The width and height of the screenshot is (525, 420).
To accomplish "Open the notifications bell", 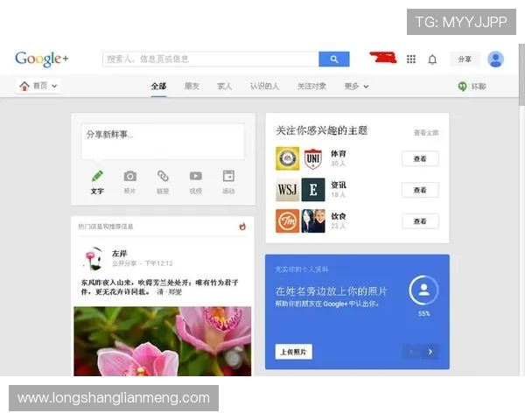I will coord(432,59).
